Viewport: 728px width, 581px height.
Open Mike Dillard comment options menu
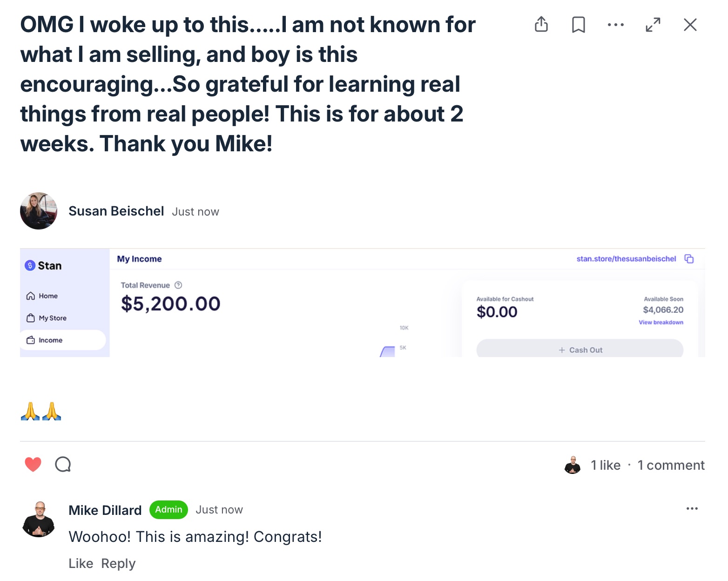tap(692, 508)
